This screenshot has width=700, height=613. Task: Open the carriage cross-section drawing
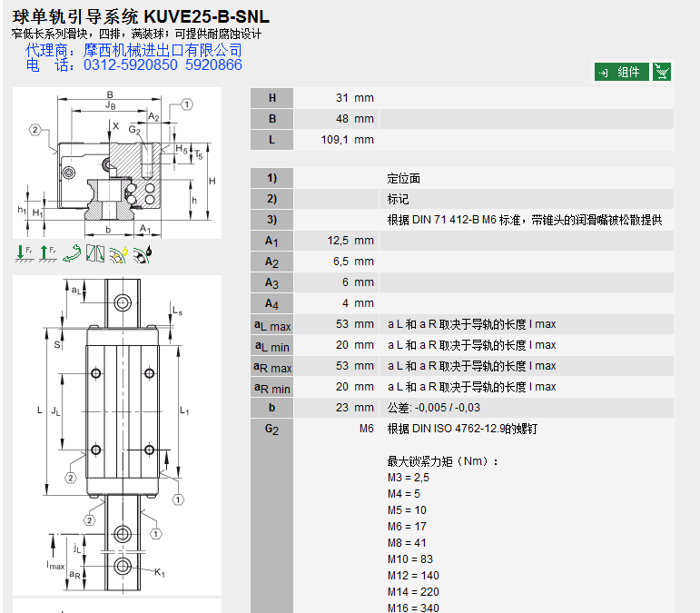pos(117,163)
